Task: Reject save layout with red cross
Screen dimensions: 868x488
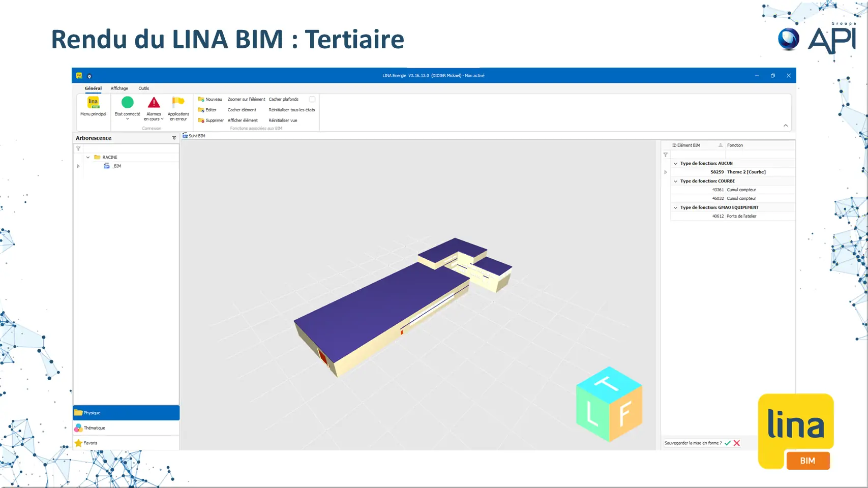Action: point(736,443)
